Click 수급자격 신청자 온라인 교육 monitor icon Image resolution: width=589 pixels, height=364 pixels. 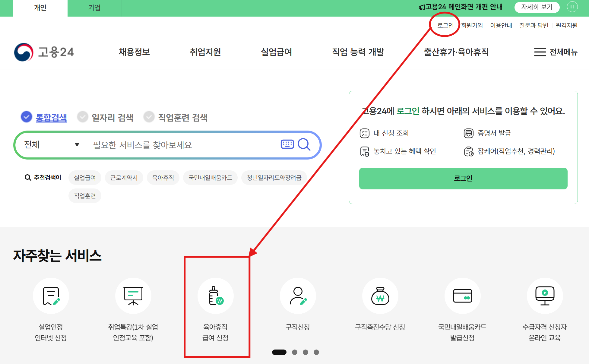[x=545, y=296]
